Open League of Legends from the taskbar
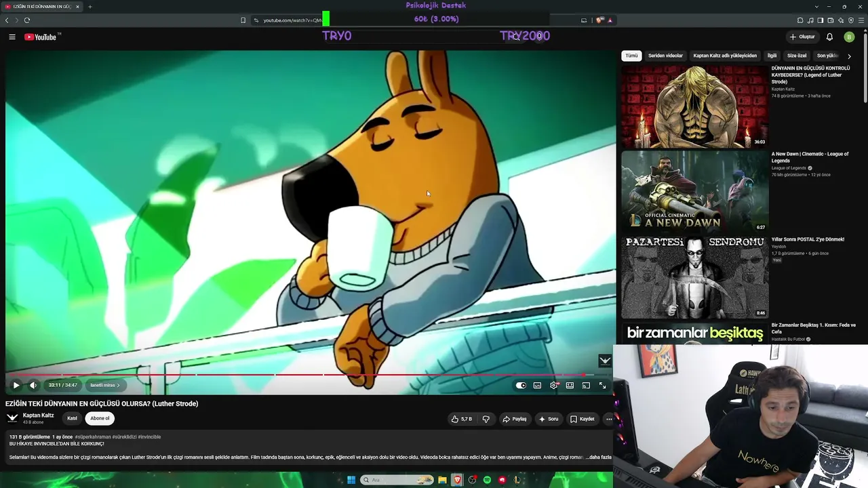 517,480
